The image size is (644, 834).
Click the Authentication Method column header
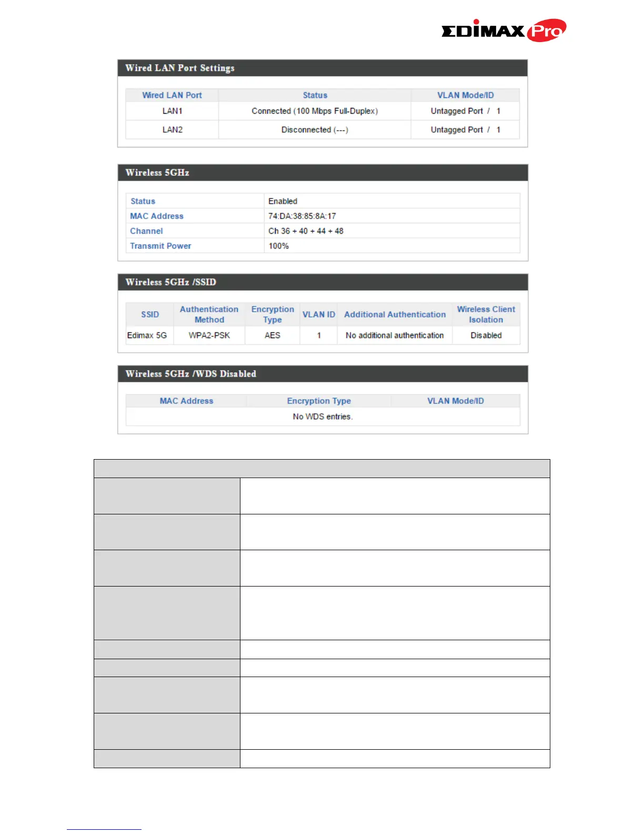[x=209, y=314]
